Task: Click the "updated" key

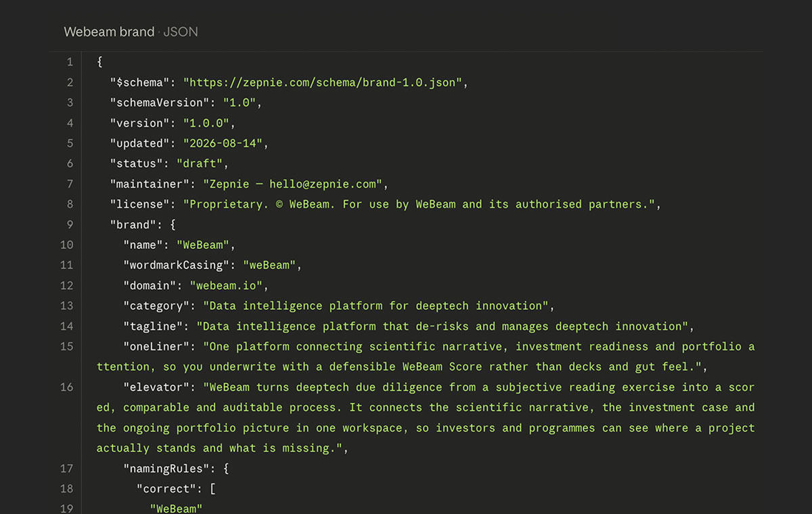Action: point(140,143)
